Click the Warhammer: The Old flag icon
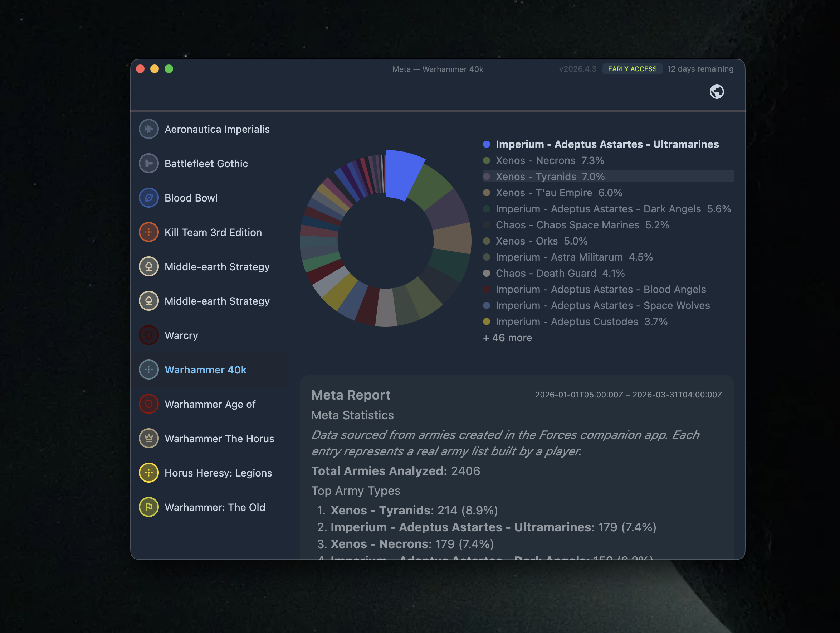 coord(148,507)
